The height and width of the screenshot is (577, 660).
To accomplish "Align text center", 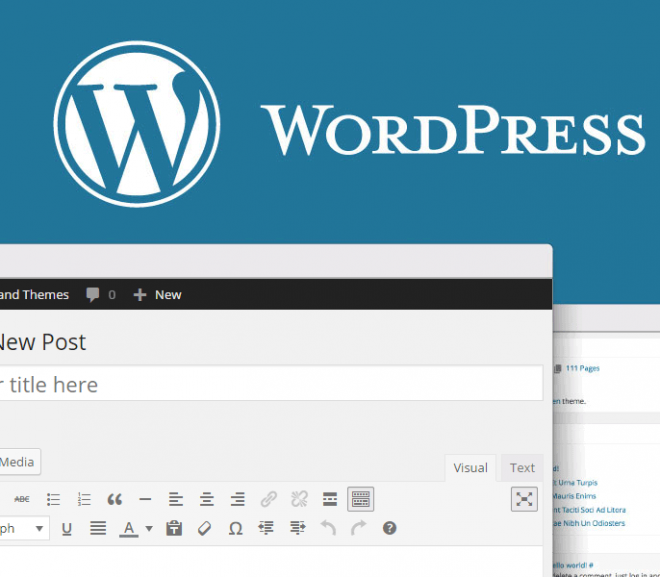I will (207, 500).
